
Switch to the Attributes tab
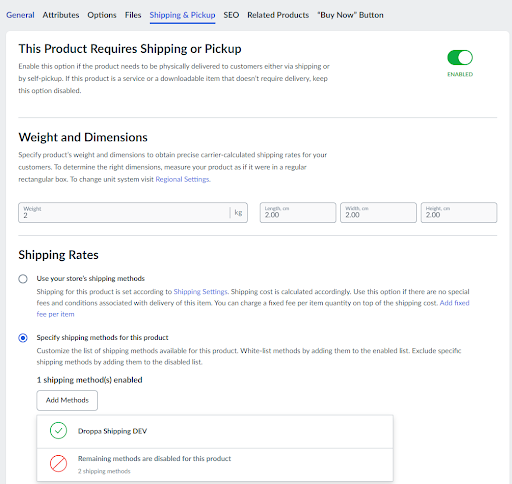point(61,15)
